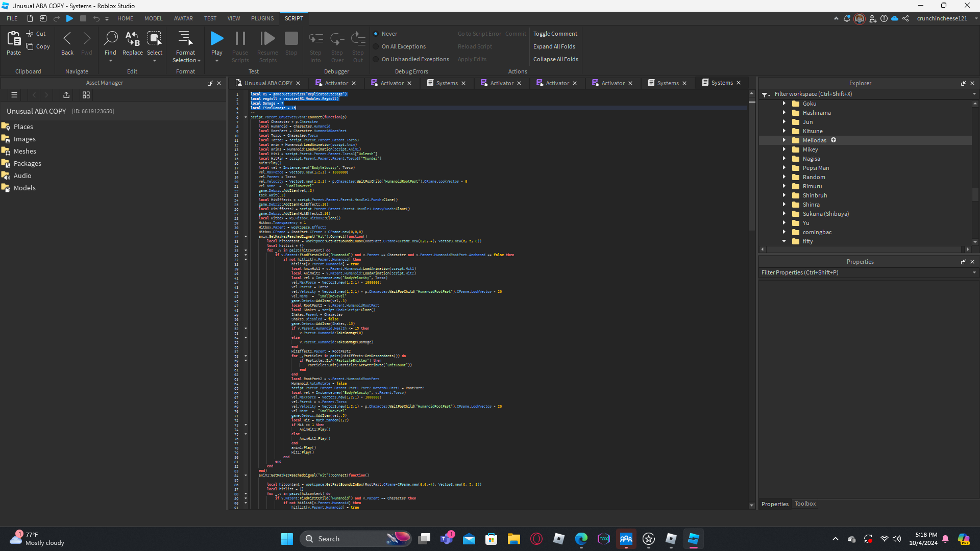
Task: Expand the Sukuna (Shibuya) folder
Action: pos(784,213)
